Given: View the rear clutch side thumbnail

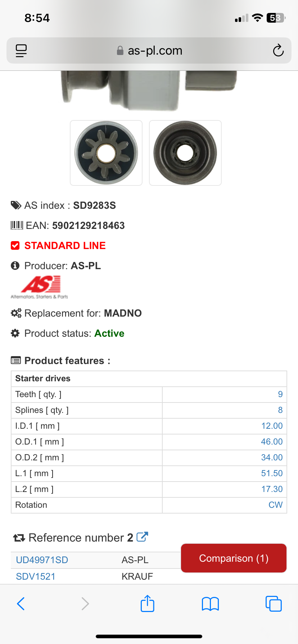Looking at the screenshot, I should (x=185, y=153).
